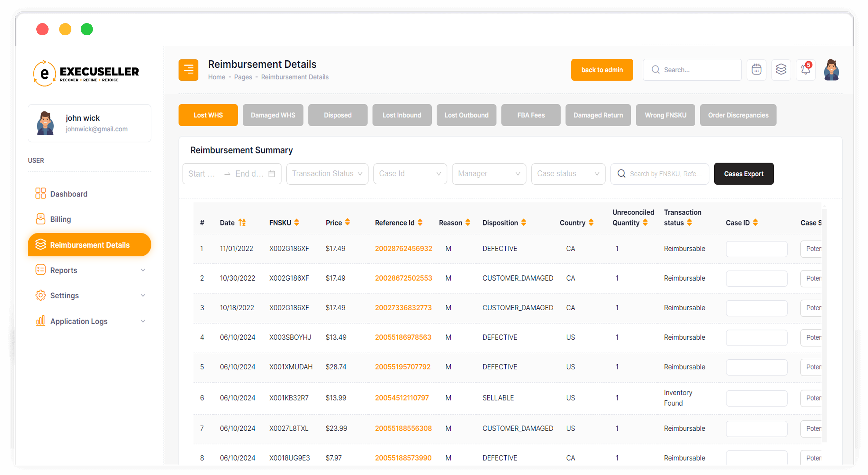Image resolution: width=868 pixels, height=475 pixels.
Task: Open Reimbursement Details sidebar item
Action: (89, 245)
